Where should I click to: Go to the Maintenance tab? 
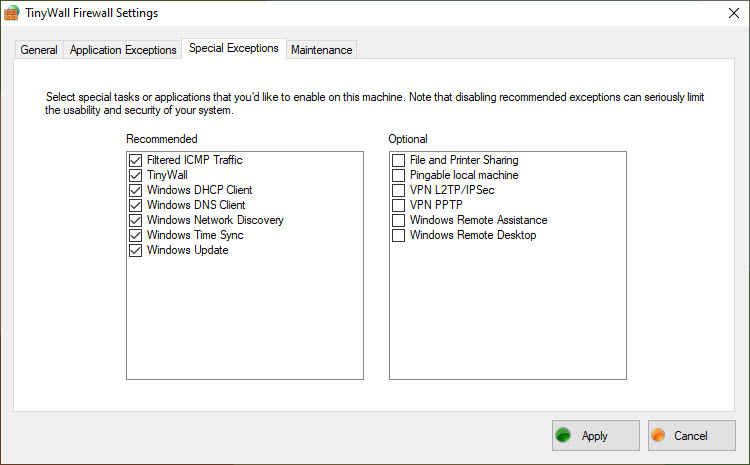[321, 50]
